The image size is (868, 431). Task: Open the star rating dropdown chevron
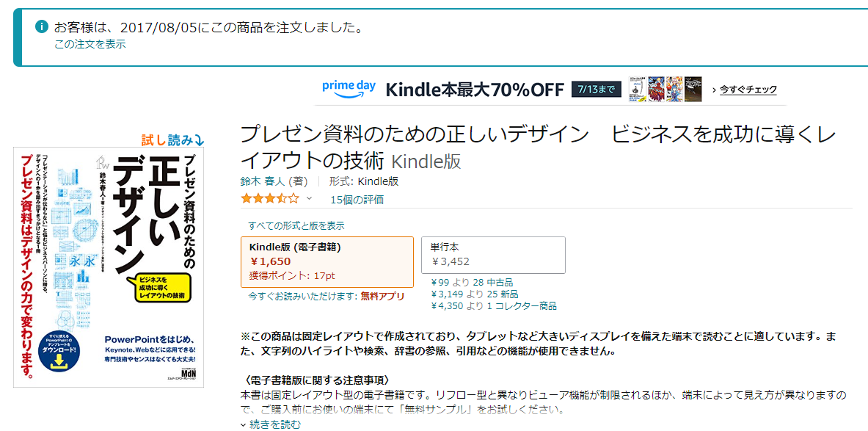tap(309, 198)
